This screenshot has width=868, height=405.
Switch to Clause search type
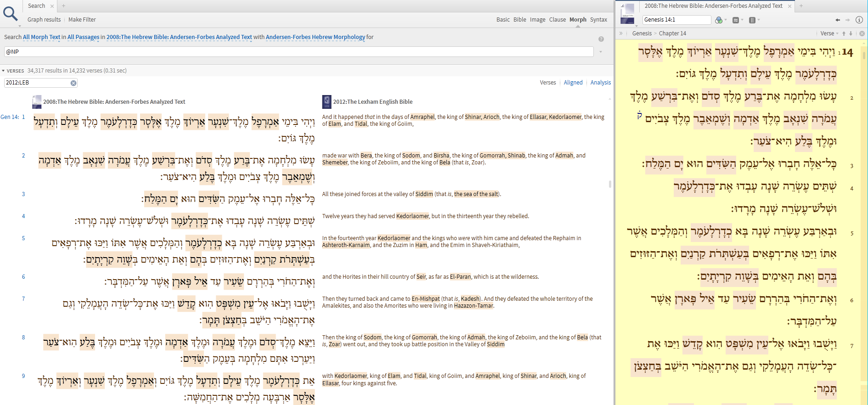click(558, 20)
